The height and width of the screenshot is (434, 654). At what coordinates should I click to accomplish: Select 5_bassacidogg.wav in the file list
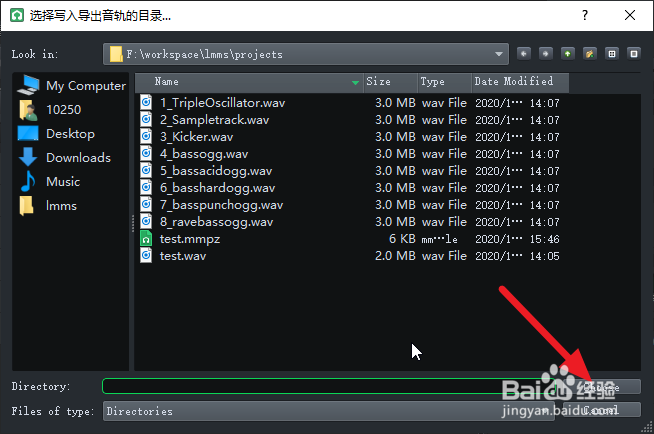coord(216,171)
